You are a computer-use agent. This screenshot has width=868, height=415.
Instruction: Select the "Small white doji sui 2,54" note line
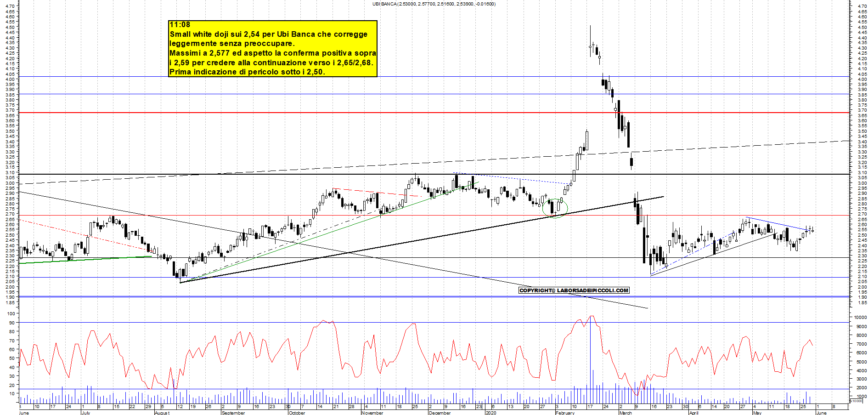269,34
